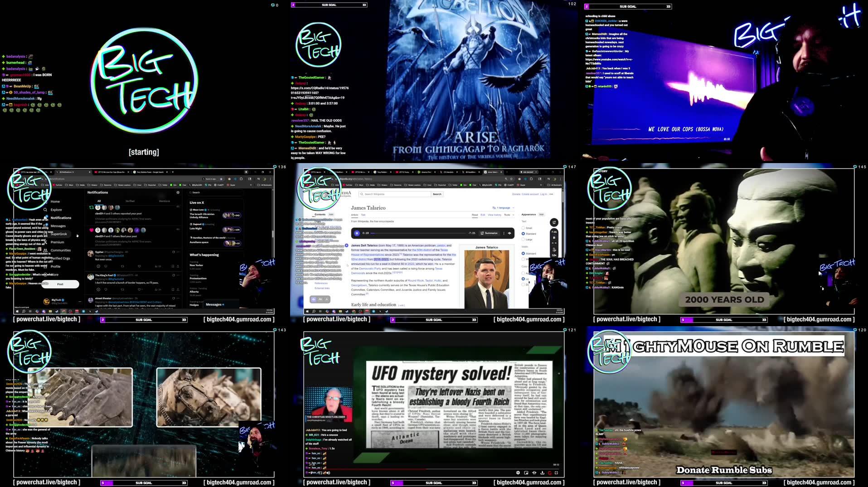Select Small text size on Wikipedia
The width and height of the screenshot is (868, 487).
[523, 228]
